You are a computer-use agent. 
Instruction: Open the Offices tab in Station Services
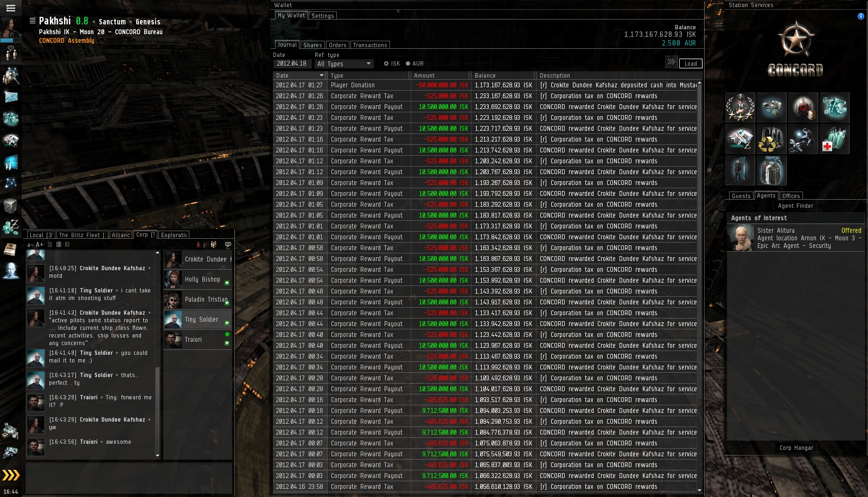pyautogui.click(x=791, y=196)
